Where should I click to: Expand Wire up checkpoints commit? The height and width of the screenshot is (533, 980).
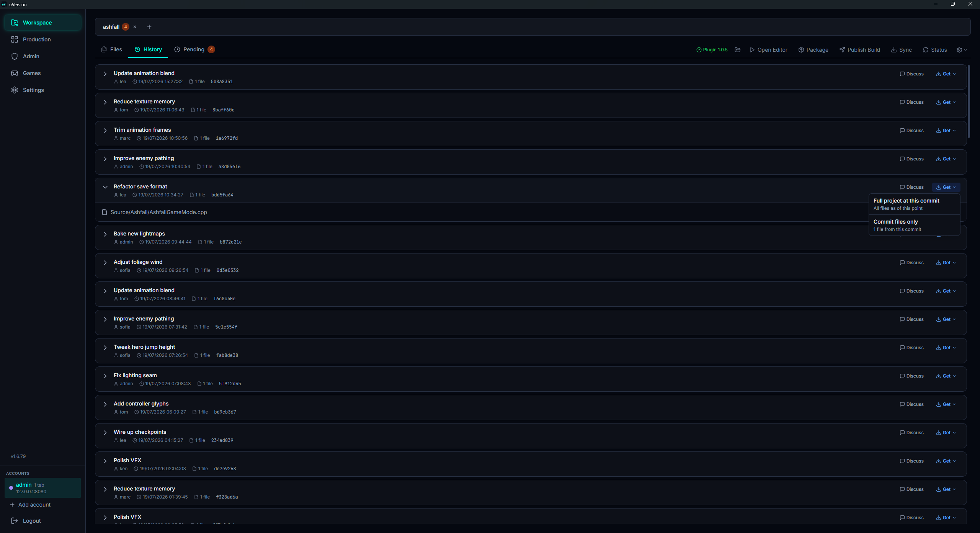(x=105, y=432)
